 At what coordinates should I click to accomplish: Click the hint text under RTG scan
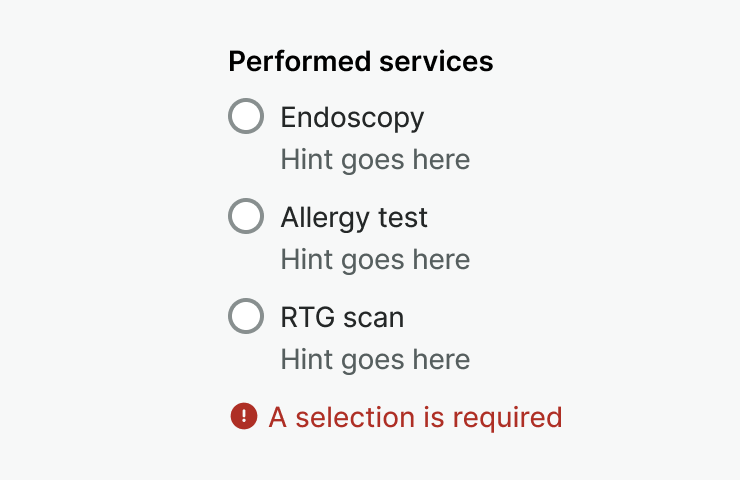375,360
